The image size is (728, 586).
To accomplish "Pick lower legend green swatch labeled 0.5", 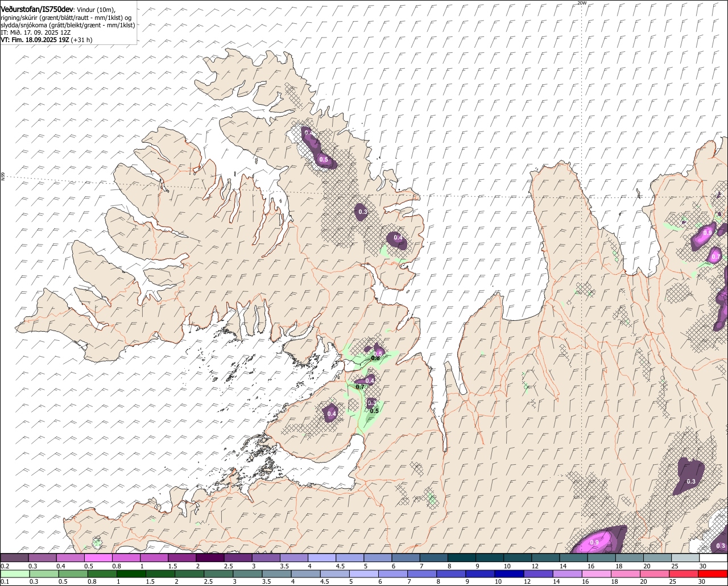I will pyautogui.click(x=73, y=573).
